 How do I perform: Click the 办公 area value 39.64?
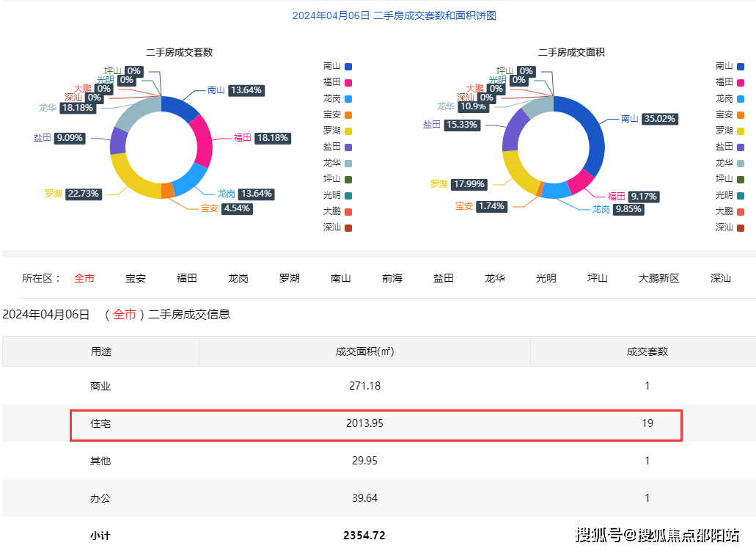(364, 498)
